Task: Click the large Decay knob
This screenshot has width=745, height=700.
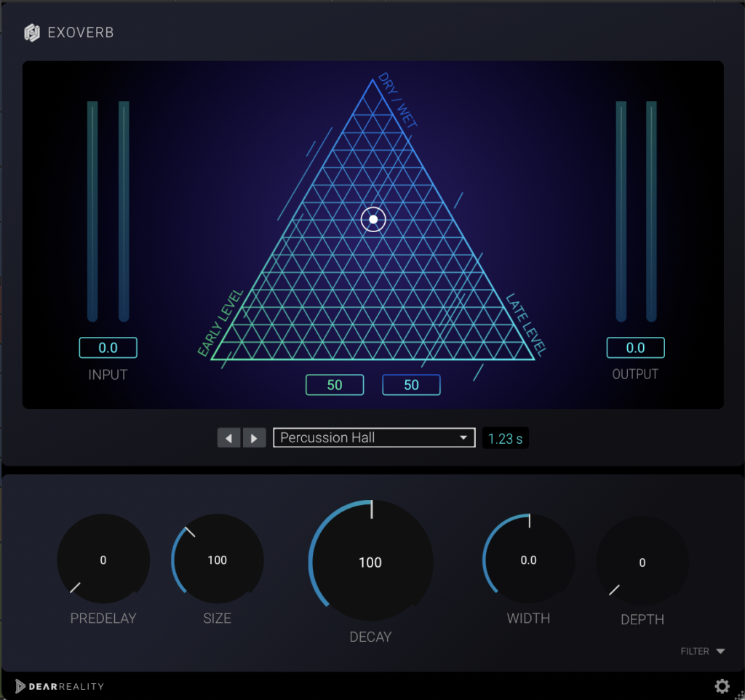Action: 370,562
